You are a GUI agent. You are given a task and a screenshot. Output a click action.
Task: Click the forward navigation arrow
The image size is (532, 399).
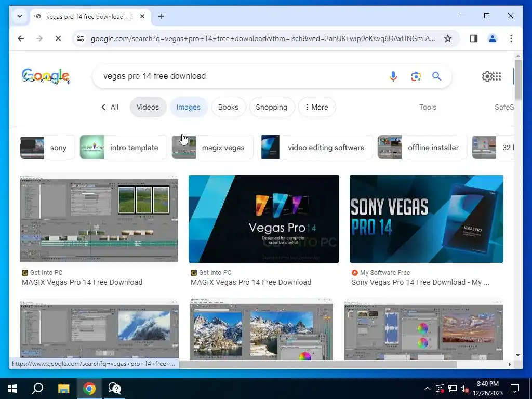point(39,38)
